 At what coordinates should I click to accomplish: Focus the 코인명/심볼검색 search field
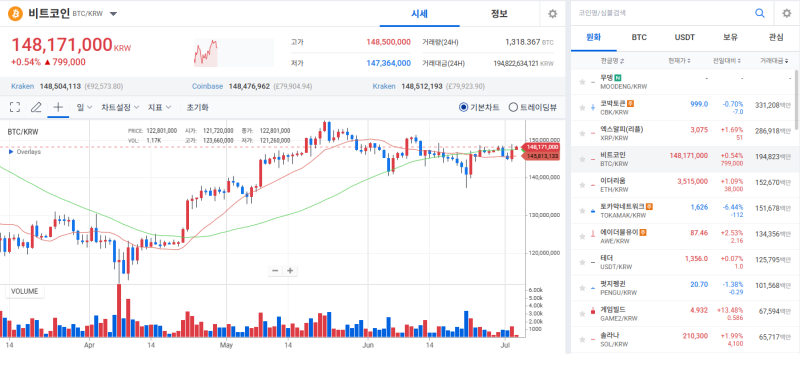[x=663, y=13]
